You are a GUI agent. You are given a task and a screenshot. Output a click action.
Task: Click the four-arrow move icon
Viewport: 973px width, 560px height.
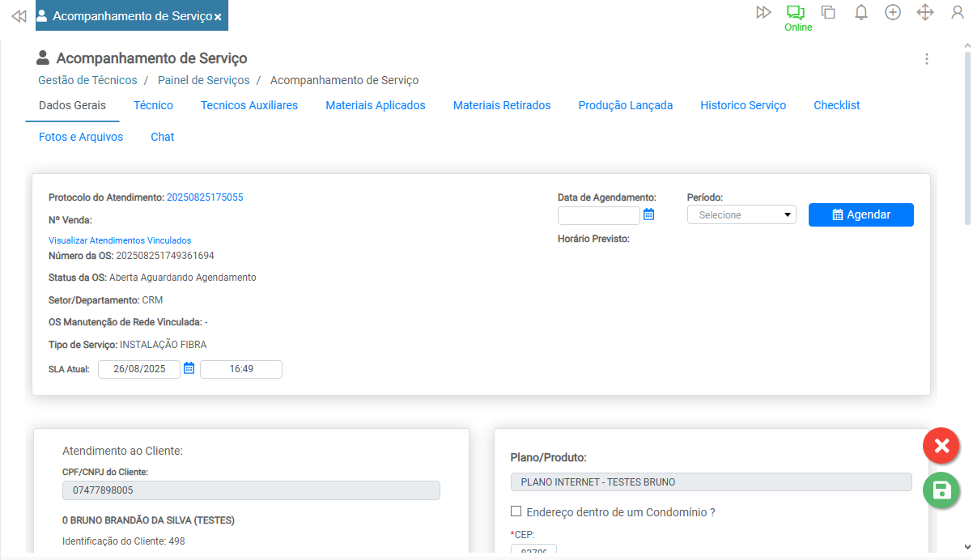(x=925, y=12)
